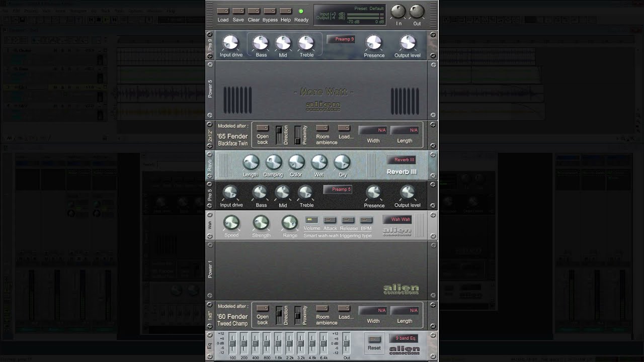Click the 2x12 cabinet Width value field
This screenshot has height=362, width=644.
[x=373, y=130]
